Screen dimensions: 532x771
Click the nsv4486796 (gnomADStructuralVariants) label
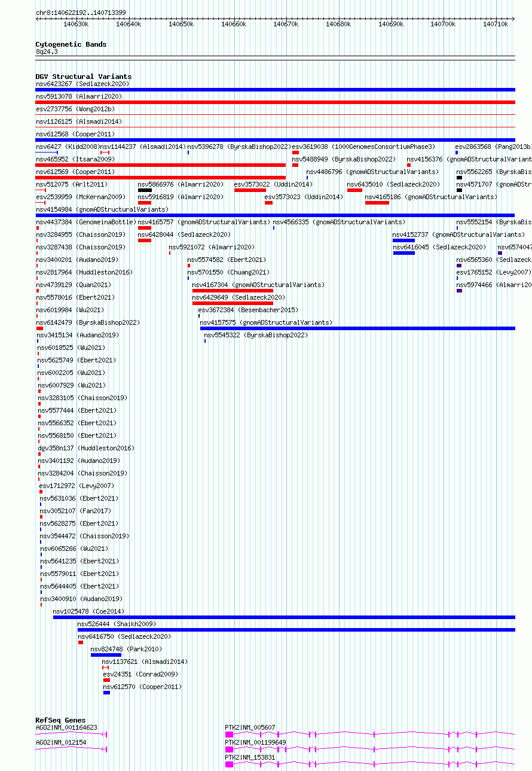pos(372,172)
